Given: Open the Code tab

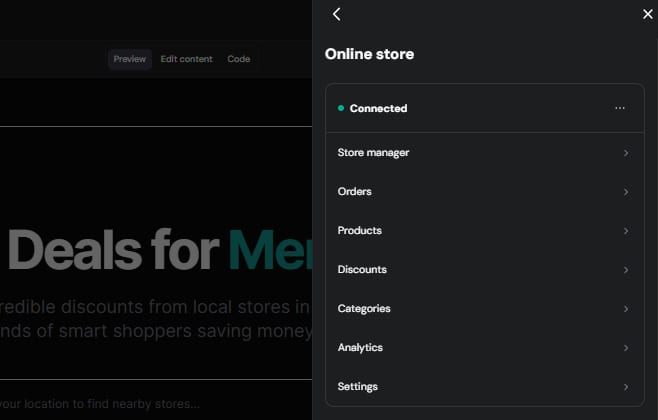Looking at the screenshot, I should point(238,59).
